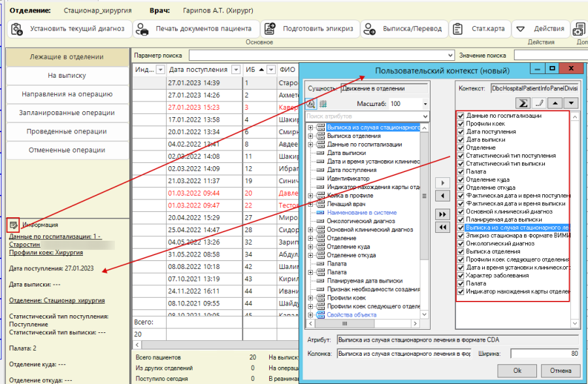Add all attributes with double right arrow
The width and height of the screenshot is (588, 384).
(442, 215)
